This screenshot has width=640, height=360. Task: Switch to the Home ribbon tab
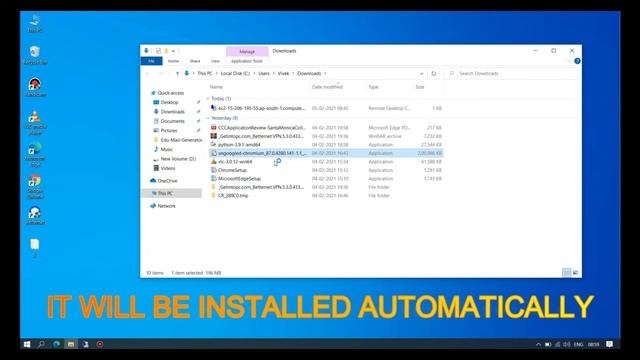[173, 61]
